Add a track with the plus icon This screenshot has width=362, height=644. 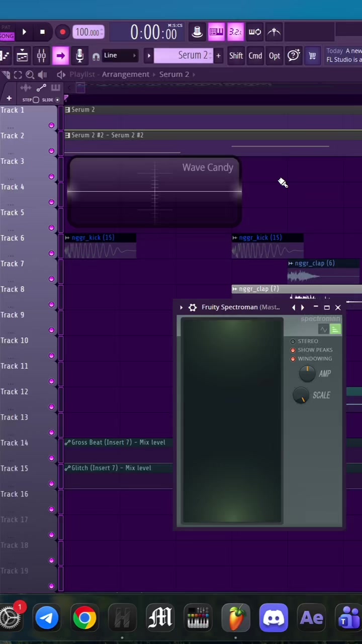pos(9,99)
